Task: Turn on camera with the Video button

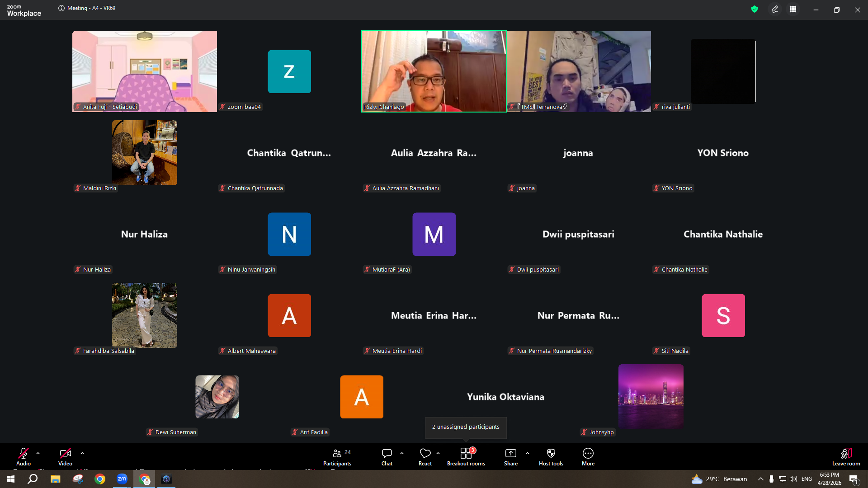Action: 65,456
